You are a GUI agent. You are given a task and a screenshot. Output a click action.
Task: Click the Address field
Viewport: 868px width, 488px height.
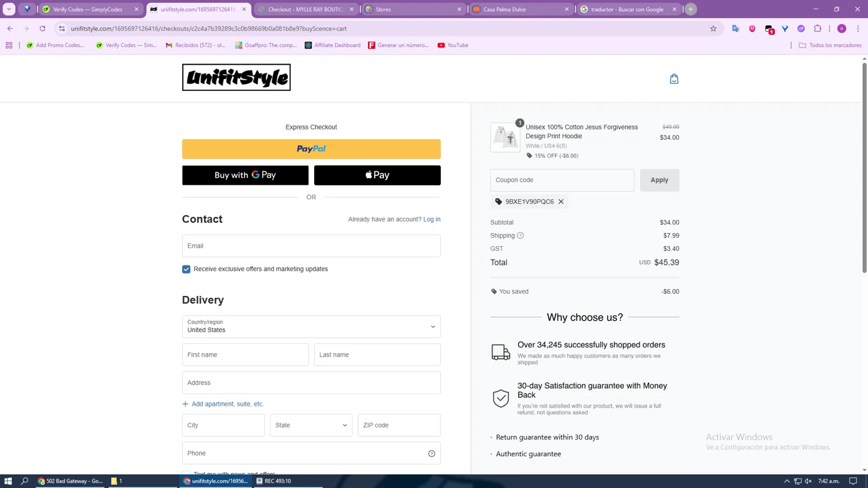tap(311, 383)
